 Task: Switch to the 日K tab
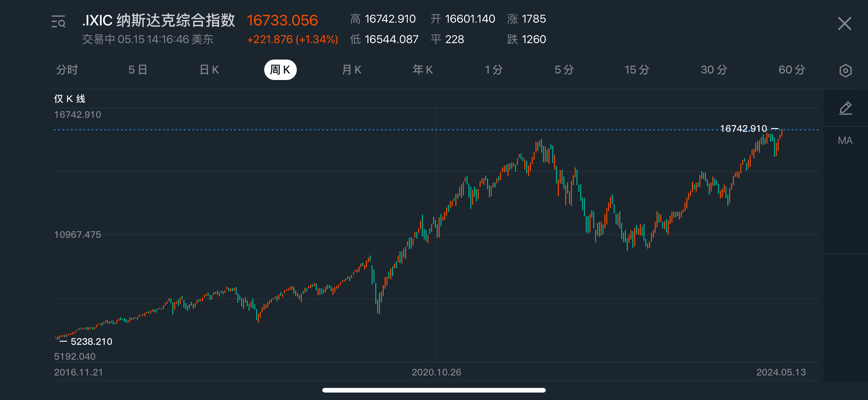point(209,70)
